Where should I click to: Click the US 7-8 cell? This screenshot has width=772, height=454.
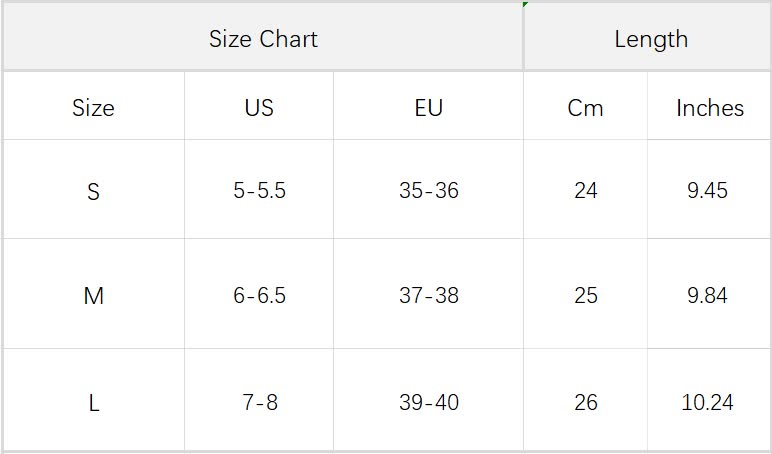[x=259, y=403]
